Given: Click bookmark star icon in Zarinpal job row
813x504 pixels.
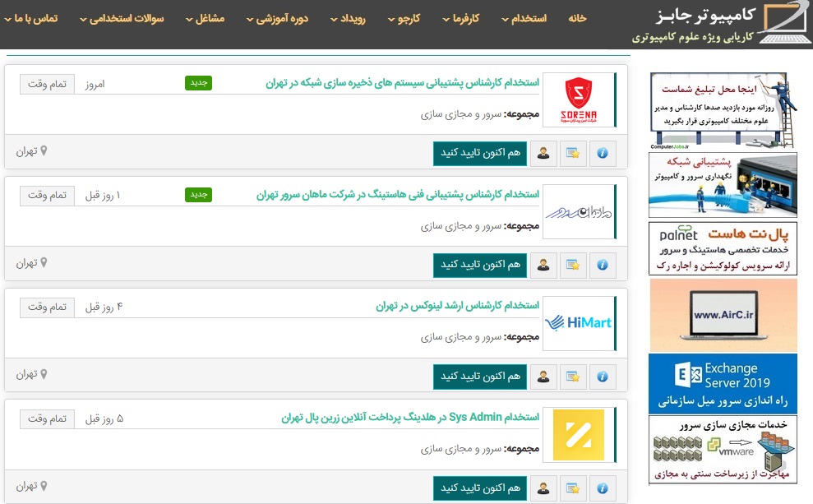Looking at the screenshot, I should pos(573,488).
